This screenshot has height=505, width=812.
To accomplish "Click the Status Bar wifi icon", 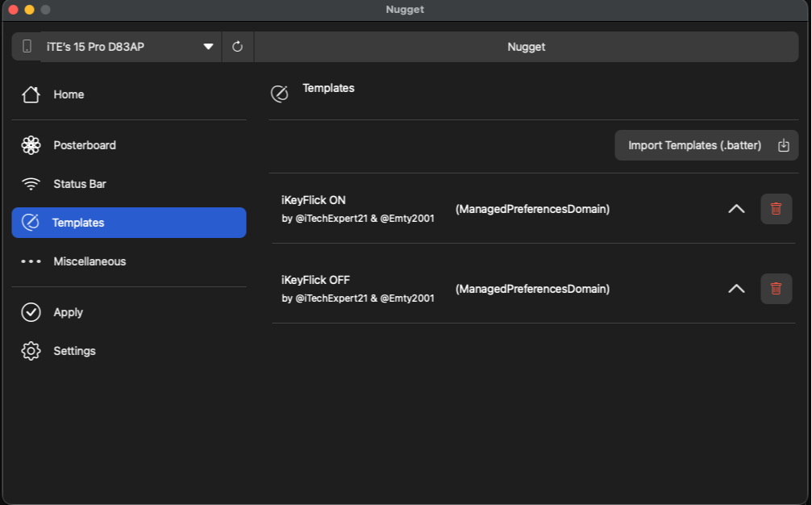I will pos(31,184).
